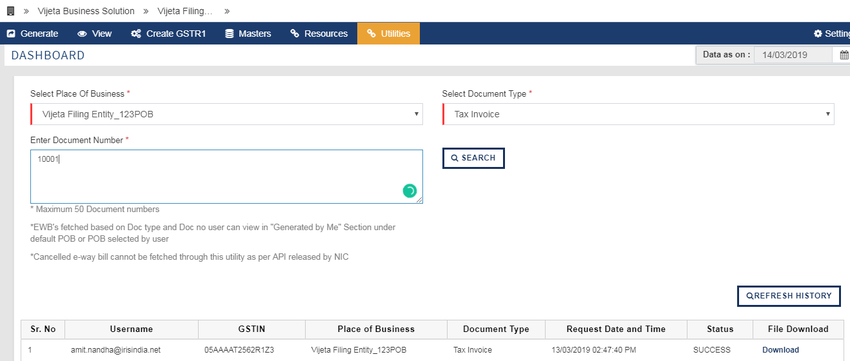Expand the Select Document Type dropdown
850x361 pixels.
[639, 114]
